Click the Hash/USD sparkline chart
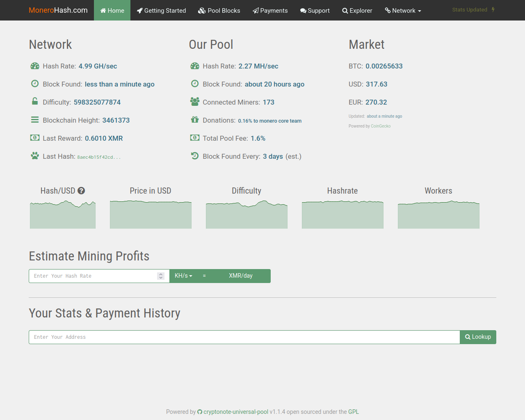 coord(63,214)
